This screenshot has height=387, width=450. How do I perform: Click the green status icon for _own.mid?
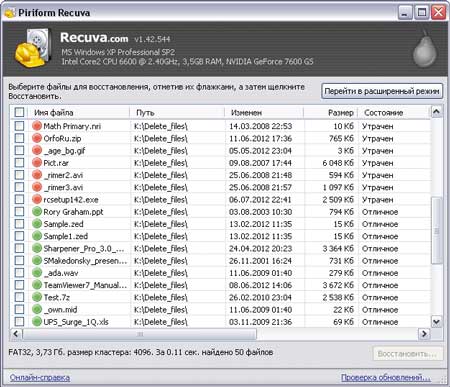[x=37, y=309]
